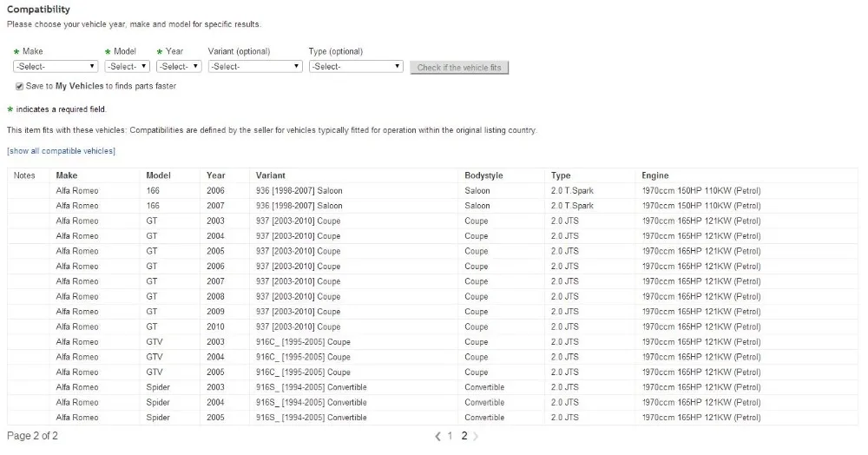Click 916C_ Coupe variant for 2004

pyautogui.click(x=303, y=357)
